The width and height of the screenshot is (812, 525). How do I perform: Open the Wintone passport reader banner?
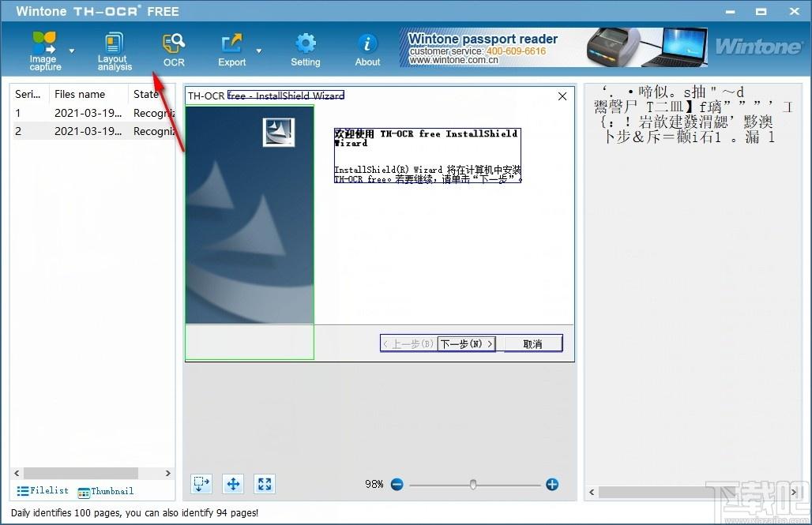(x=553, y=47)
